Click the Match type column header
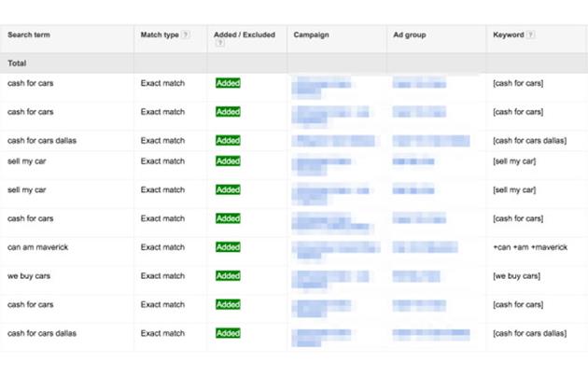 [x=159, y=35]
